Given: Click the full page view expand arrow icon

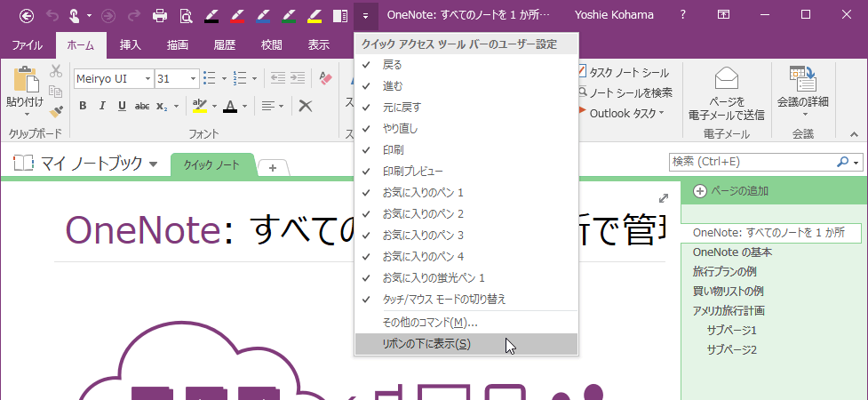Looking at the screenshot, I should [x=663, y=198].
